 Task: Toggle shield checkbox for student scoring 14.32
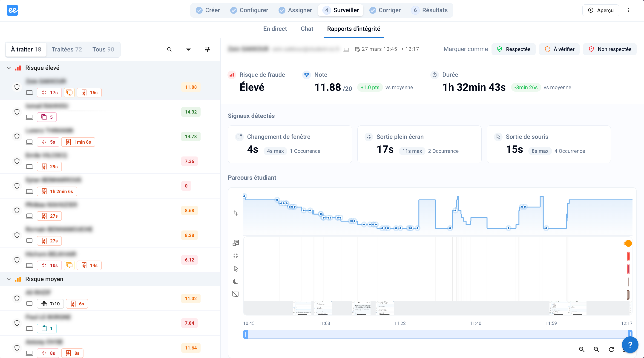(x=17, y=112)
